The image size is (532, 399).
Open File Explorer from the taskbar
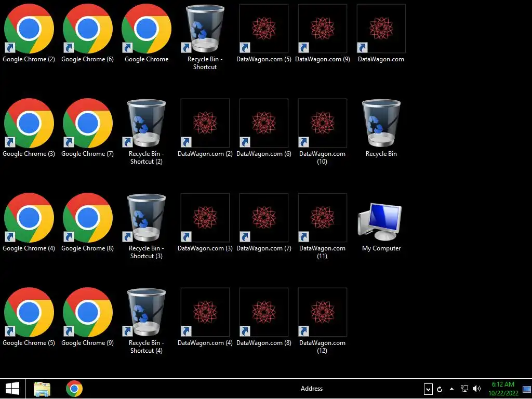[42, 389]
